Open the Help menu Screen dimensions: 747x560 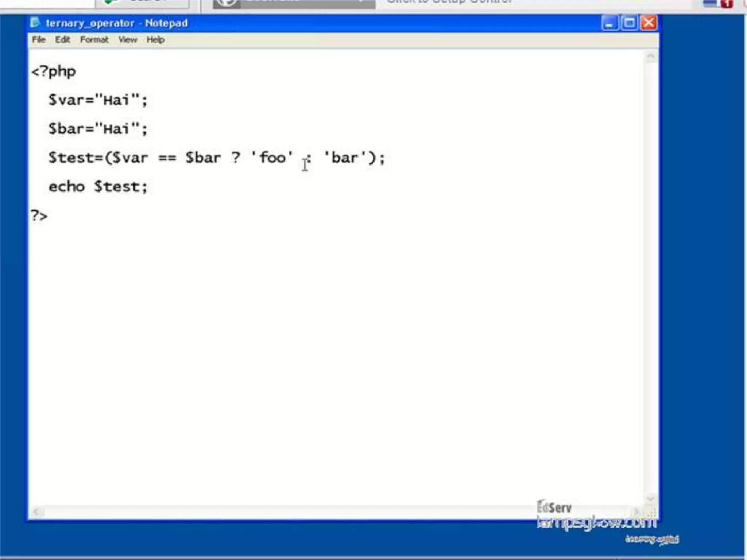click(x=155, y=40)
